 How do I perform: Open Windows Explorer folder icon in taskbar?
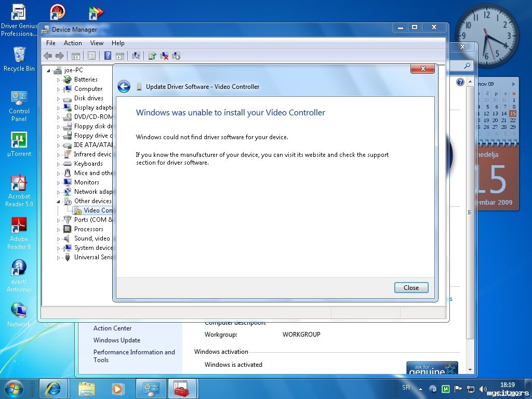[87, 389]
